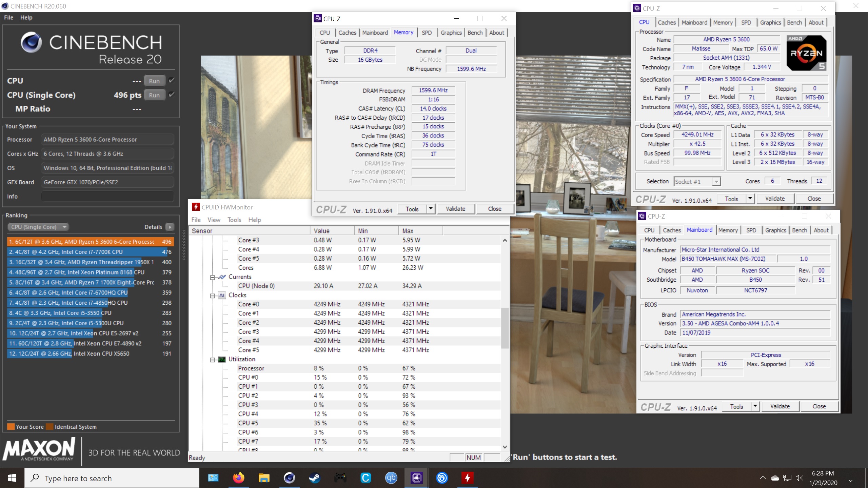This screenshot has width=868, height=488.
Task: Switch to SPD tab in Memory CPU-Z window
Action: coord(427,33)
